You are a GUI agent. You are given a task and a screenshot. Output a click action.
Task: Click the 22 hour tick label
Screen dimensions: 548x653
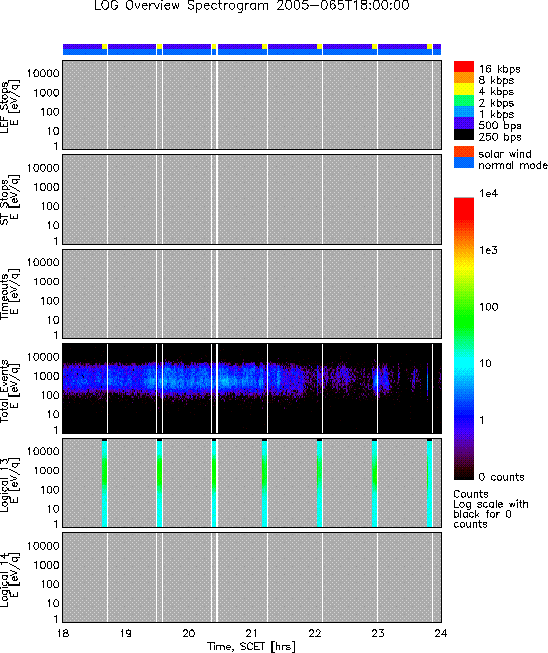[x=315, y=633]
